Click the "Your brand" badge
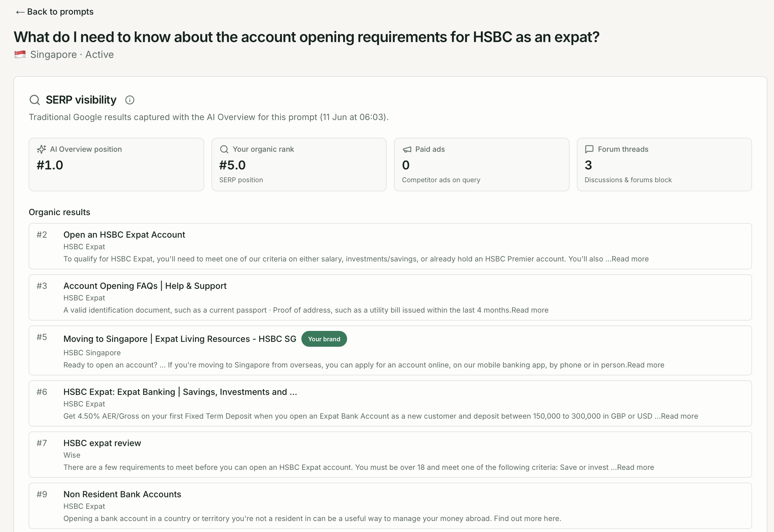Image resolution: width=774 pixels, height=532 pixels. pyautogui.click(x=324, y=339)
